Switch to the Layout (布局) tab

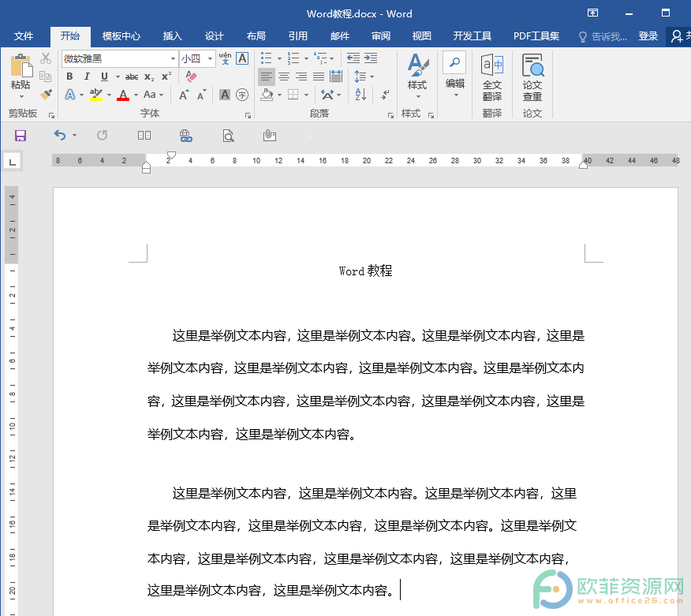click(256, 36)
